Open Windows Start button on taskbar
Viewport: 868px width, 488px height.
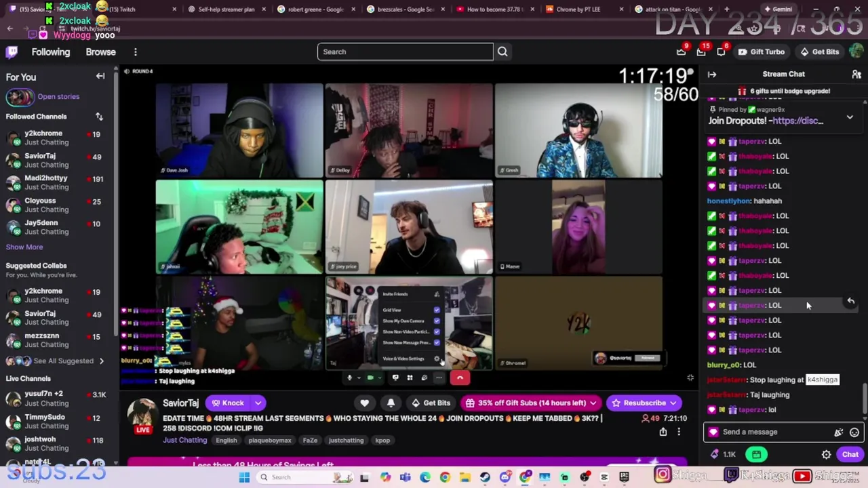click(244, 477)
